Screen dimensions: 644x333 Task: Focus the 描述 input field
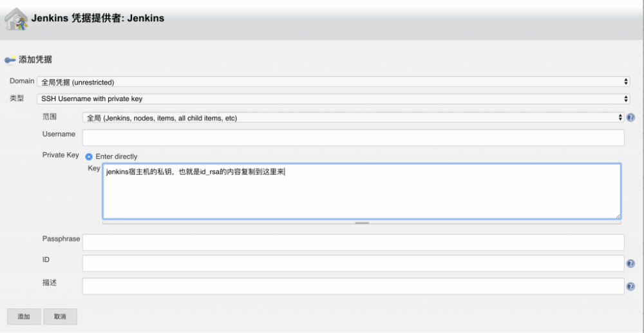tap(353, 286)
